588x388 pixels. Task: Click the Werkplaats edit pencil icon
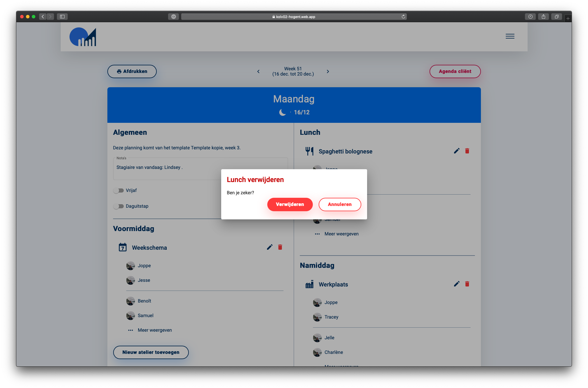click(457, 284)
